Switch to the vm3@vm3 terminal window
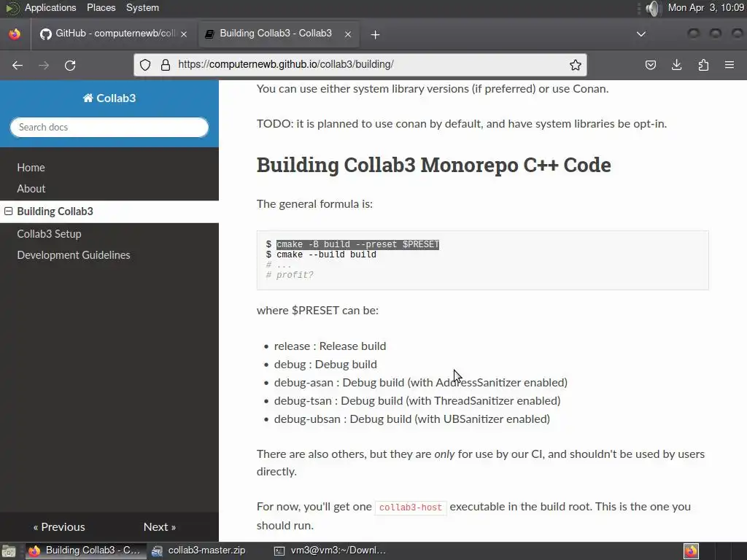This screenshot has width=747, height=560. tap(330, 551)
